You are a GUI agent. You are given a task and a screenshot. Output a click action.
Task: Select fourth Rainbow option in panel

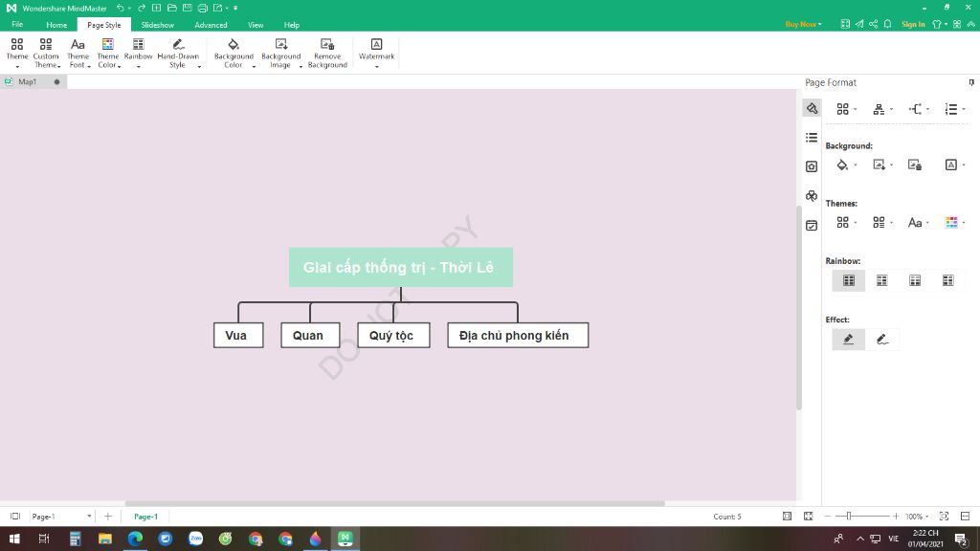click(x=948, y=280)
